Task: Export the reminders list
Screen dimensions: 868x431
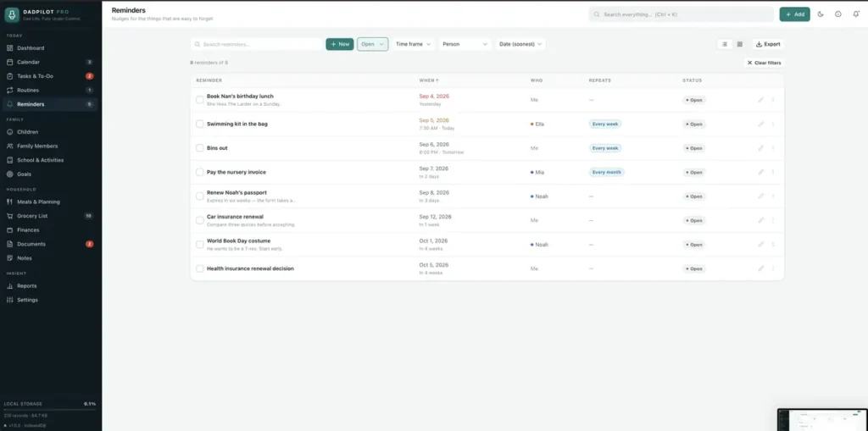Action: pos(768,44)
